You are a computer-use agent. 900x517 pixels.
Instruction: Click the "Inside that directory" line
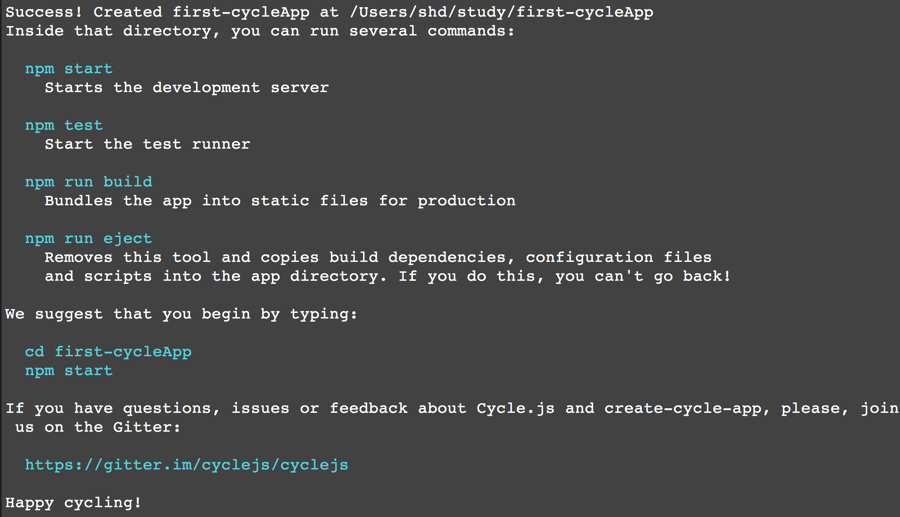260,31
